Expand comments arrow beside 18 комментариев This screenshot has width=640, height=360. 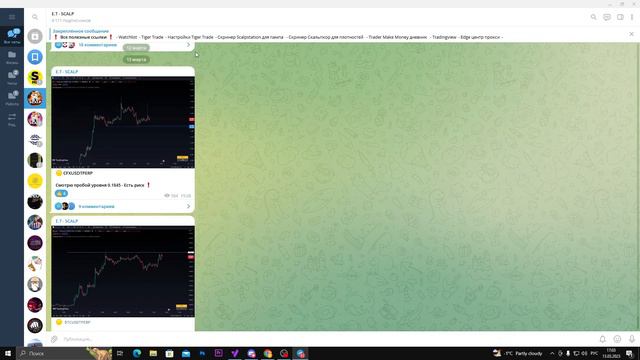coord(189,45)
